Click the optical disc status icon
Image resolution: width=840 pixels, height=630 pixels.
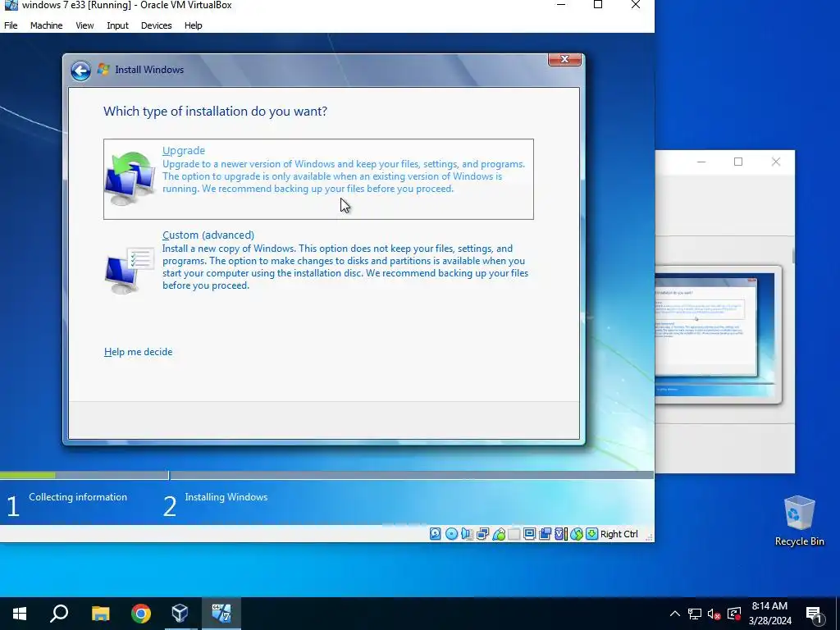(x=452, y=533)
